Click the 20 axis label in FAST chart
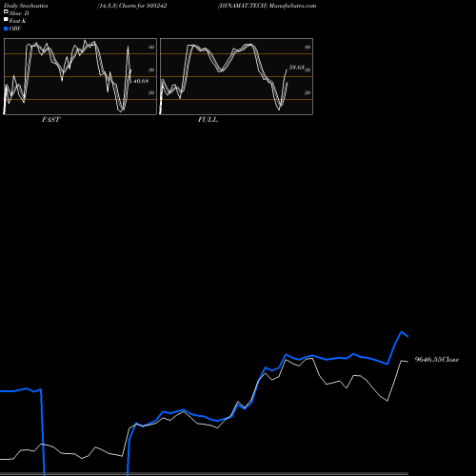 151,92
